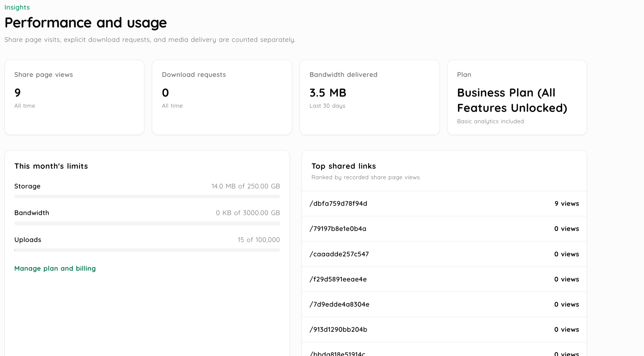Click the 14.0 MB of 250.00 GB value
The image size is (644, 356).
point(246,186)
